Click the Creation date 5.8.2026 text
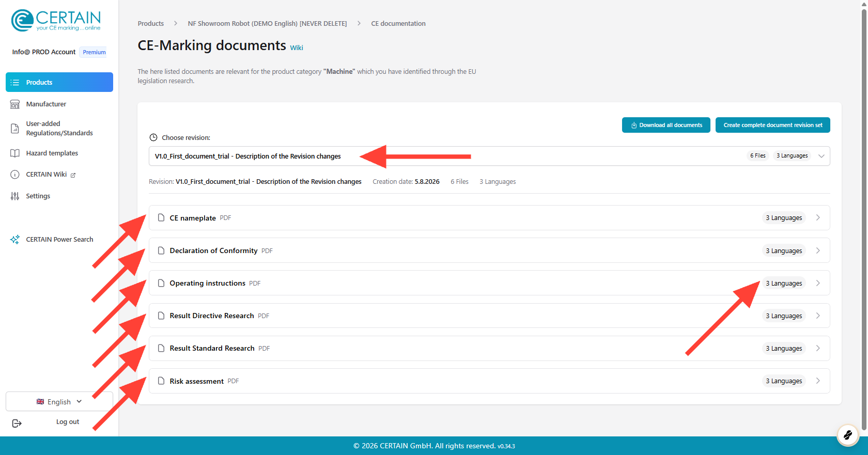The height and width of the screenshot is (455, 868). point(406,182)
